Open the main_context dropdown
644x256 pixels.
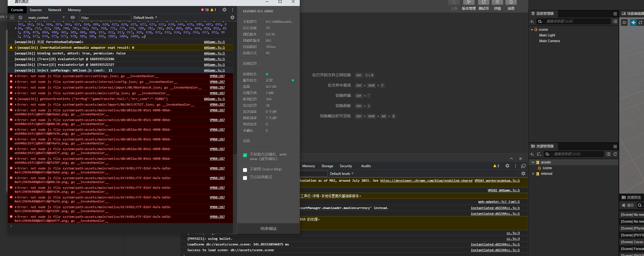[46, 17]
